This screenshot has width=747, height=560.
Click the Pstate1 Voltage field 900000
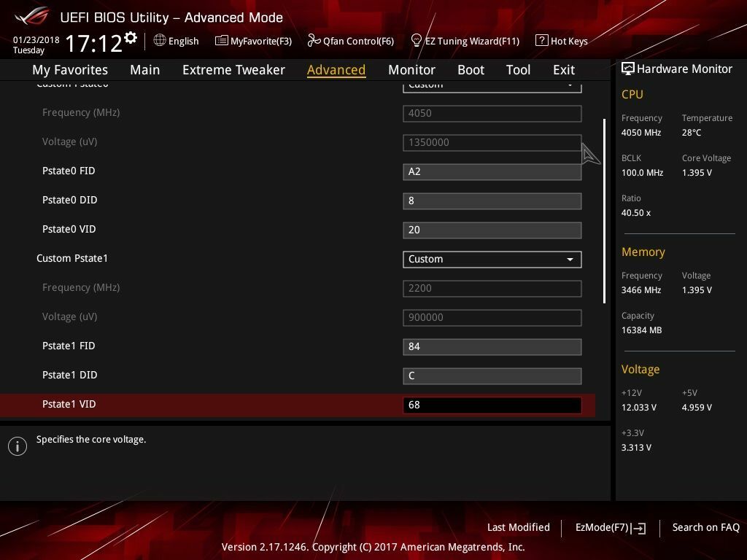point(492,318)
